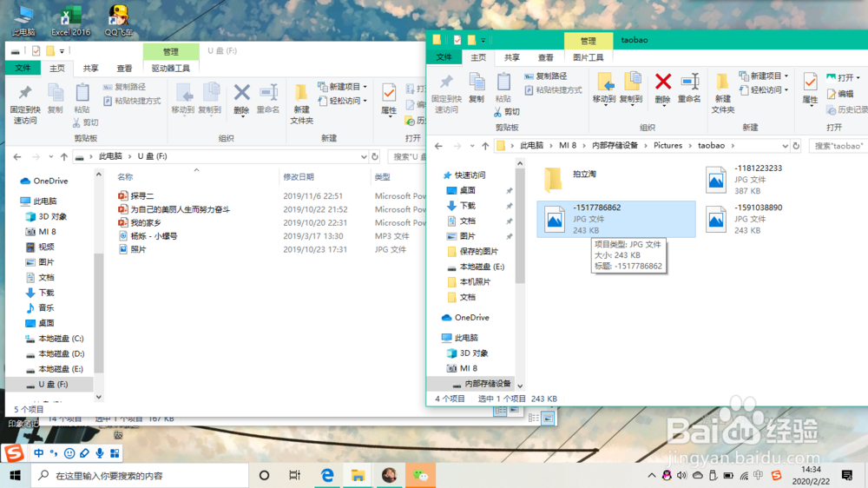Refresh taobao folder address bar
Viewport: 868px width, 488px height.
click(x=796, y=146)
